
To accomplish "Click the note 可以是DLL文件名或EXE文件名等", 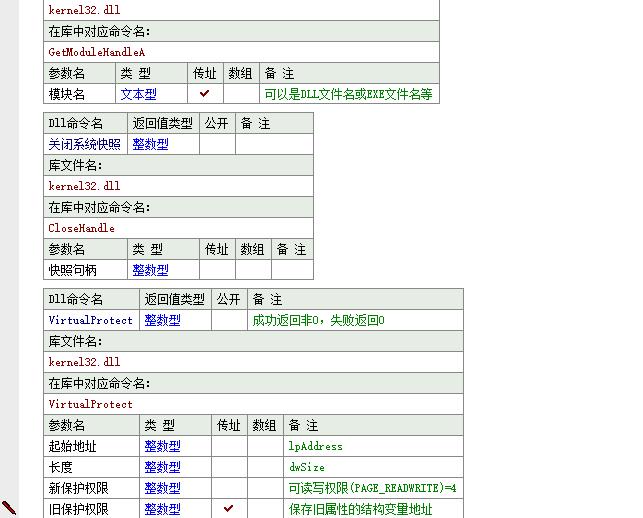I will coord(348,94).
